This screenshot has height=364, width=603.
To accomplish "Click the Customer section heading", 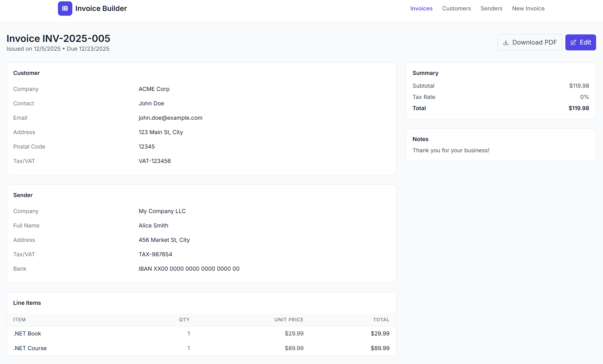I will [x=26, y=73].
